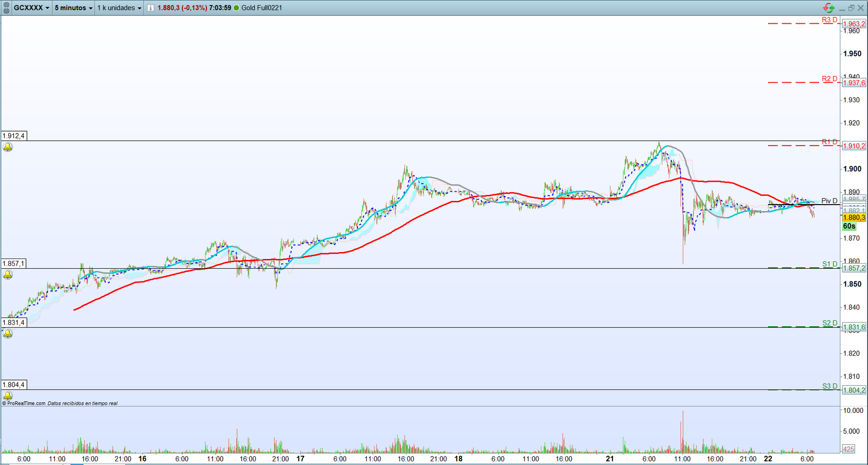The image size is (868, 465).
Task: Open the 1 k unidades dropdown
Action: 119,8
